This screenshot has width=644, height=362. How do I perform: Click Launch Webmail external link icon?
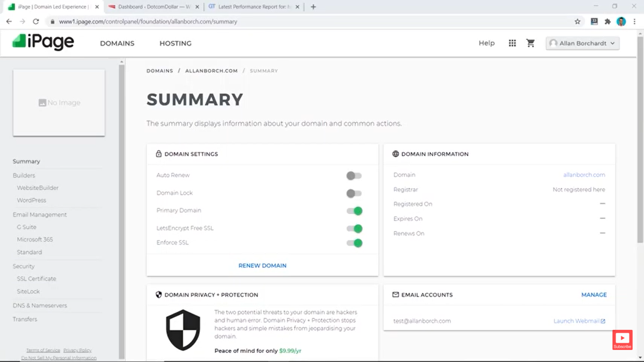click(x=603, y=321)
